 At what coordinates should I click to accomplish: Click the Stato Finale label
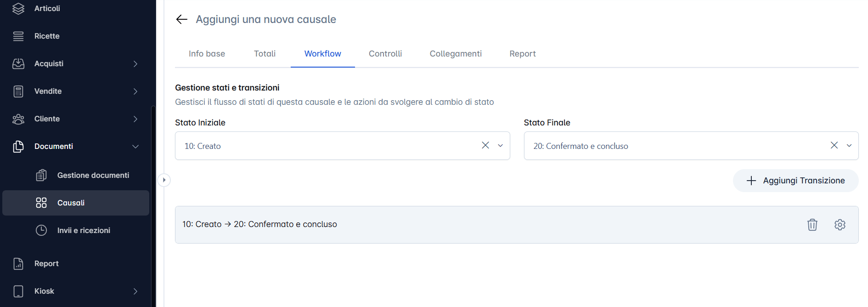pyautogui.click(x=547, y=123)
